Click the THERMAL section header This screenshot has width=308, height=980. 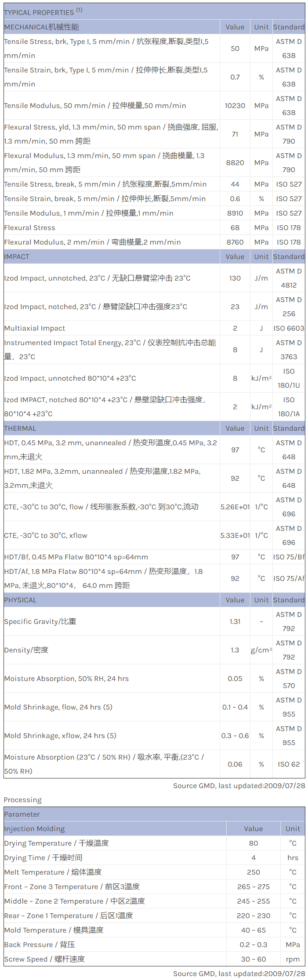tap(20, 428)
